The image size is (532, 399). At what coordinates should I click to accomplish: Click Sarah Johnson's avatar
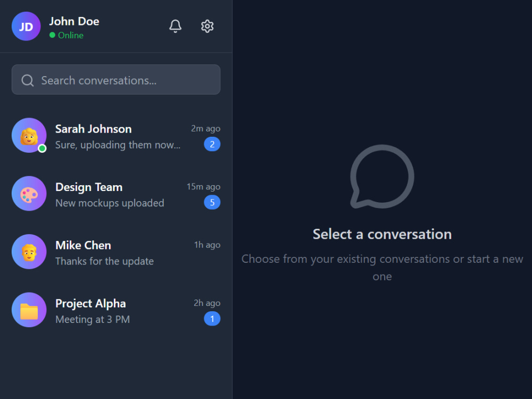click(x=29, y=135)
